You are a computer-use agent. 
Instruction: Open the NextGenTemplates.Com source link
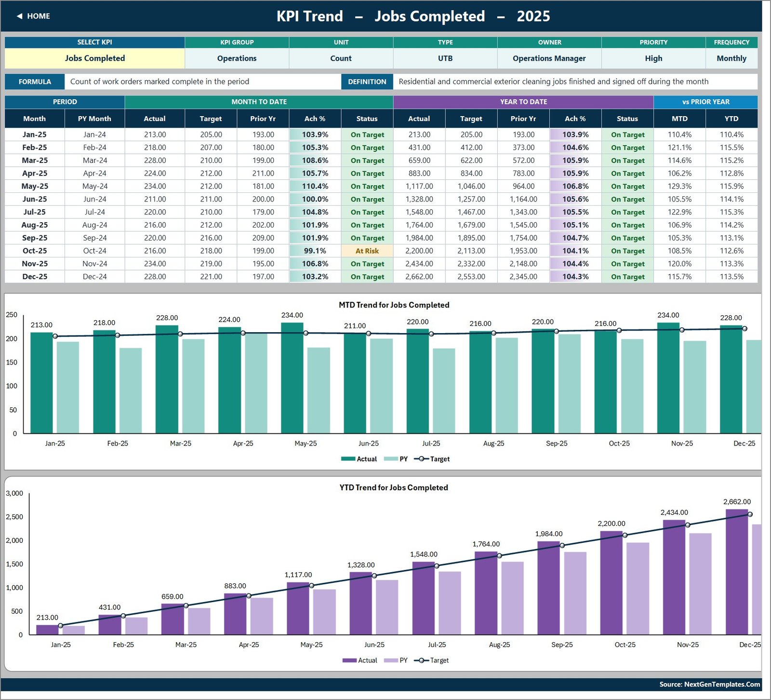click(x=710, y=684)
